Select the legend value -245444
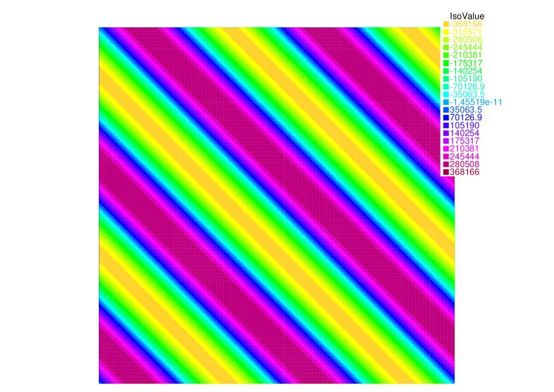The image size is (554, 392). tap(466, 47)
